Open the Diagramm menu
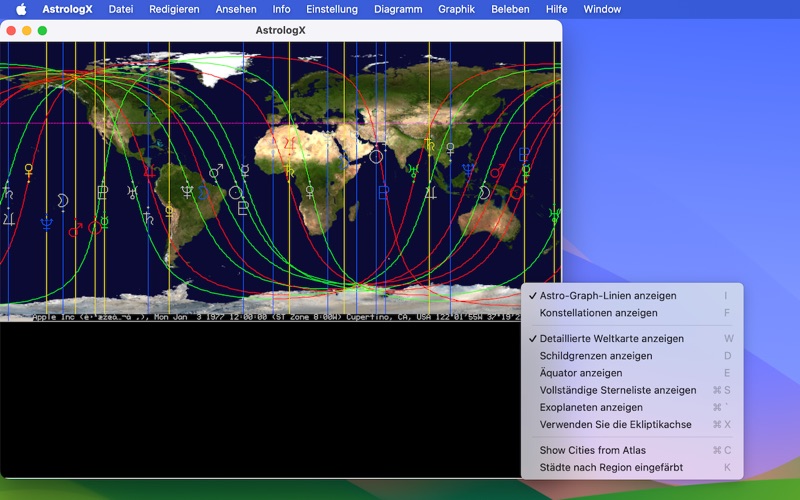Screen dimensions: 800x500 pos(398,9)
